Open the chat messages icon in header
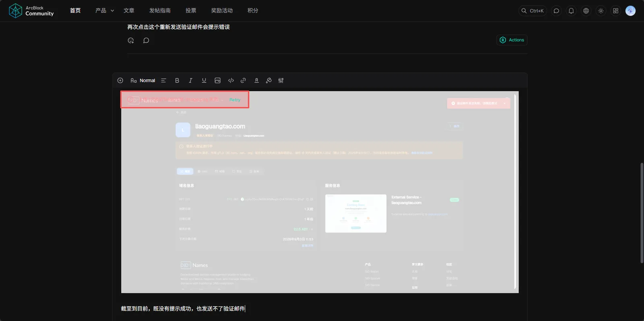 pyautogui.click(x=556, y=11)
